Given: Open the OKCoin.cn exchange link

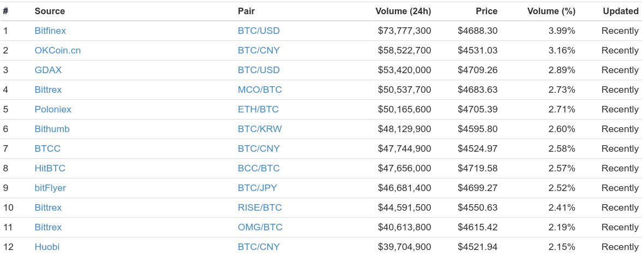Looking at the screenshot, I should 58,51.
